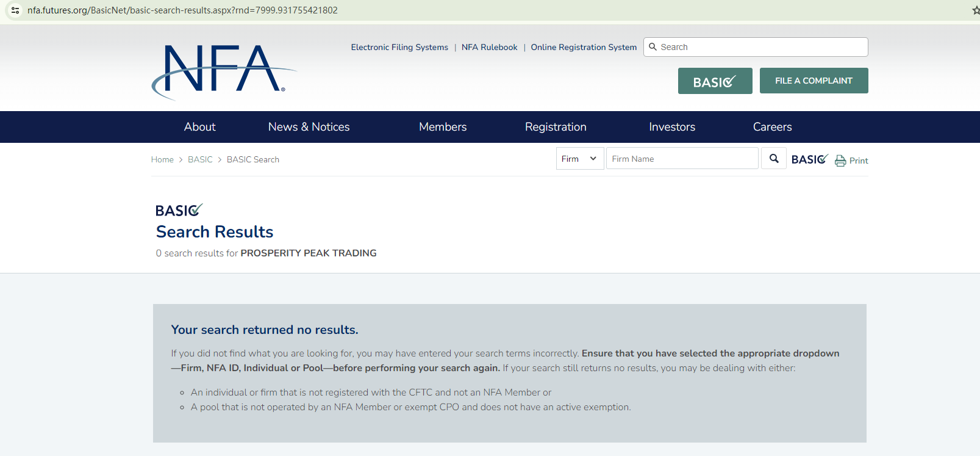Open Electronic Filing Systems link
Image resolution: width=980 pixels, height=456 pixels.
point(399,47)
